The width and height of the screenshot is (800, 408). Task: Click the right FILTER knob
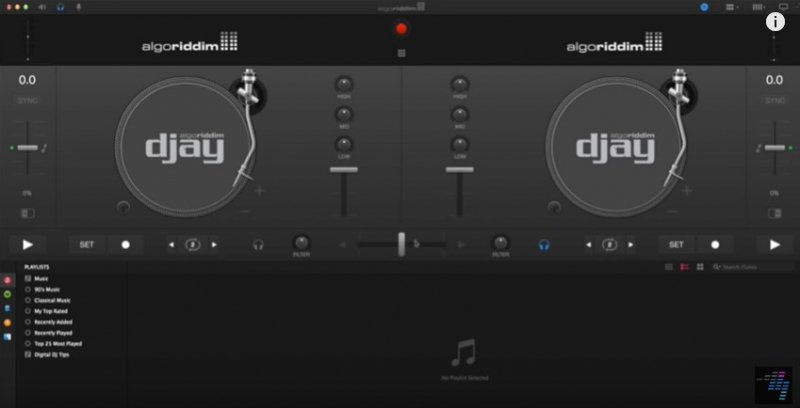pos(501,242)
